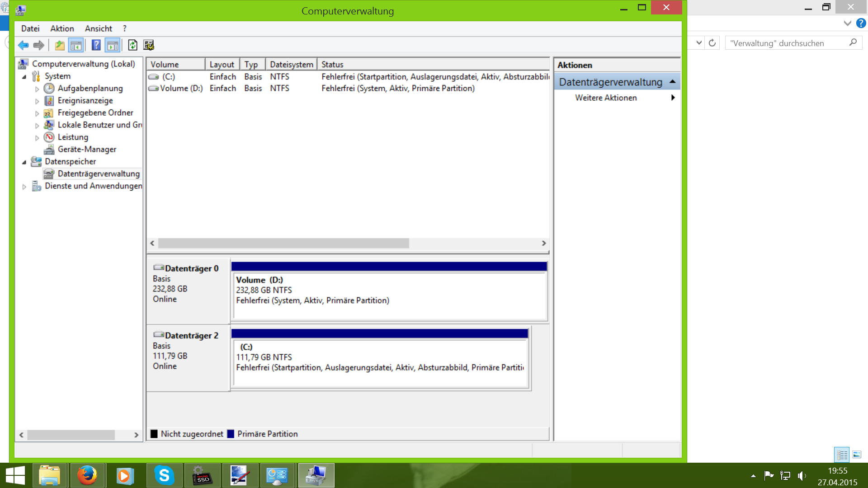The image size is (868, 488).
Task: Click the disk settings toolbar icon
Action: coord(149,45)
